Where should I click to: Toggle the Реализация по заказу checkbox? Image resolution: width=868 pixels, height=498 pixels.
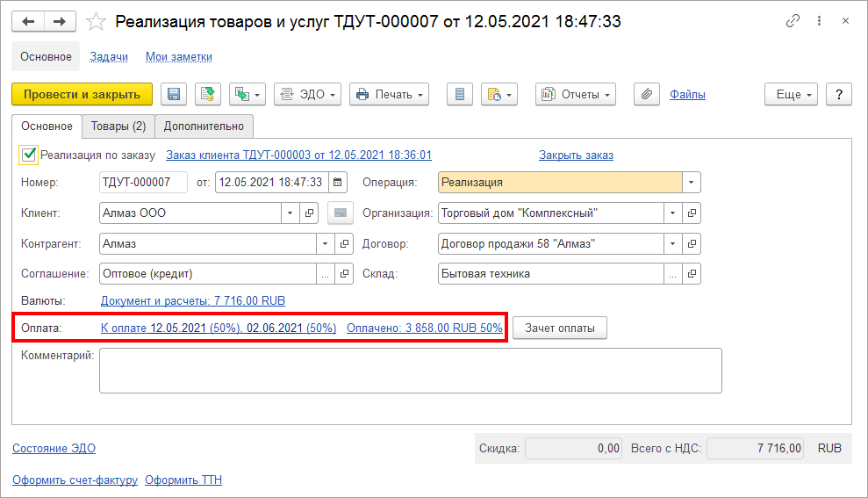click(x=29, y=155)
